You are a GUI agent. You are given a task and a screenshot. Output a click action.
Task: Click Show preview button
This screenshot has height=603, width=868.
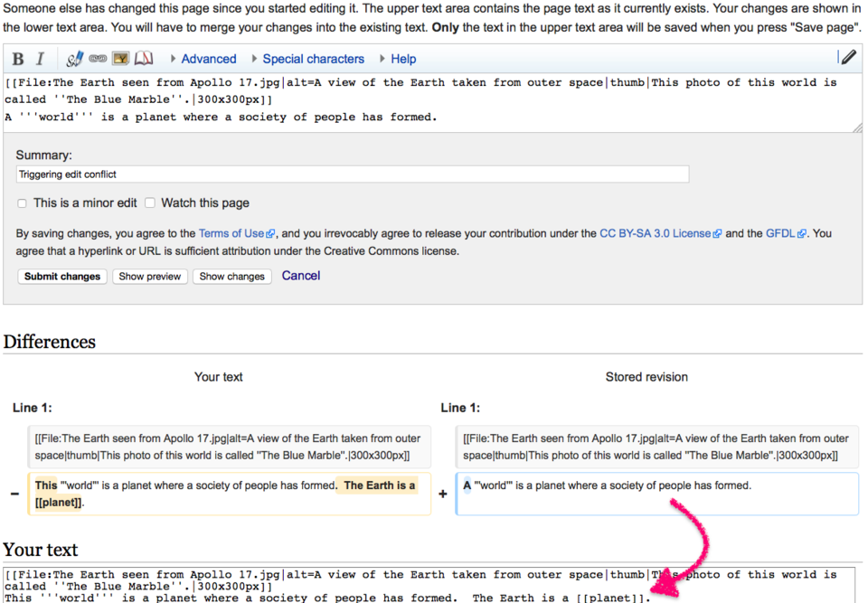(x=150, y=277)
